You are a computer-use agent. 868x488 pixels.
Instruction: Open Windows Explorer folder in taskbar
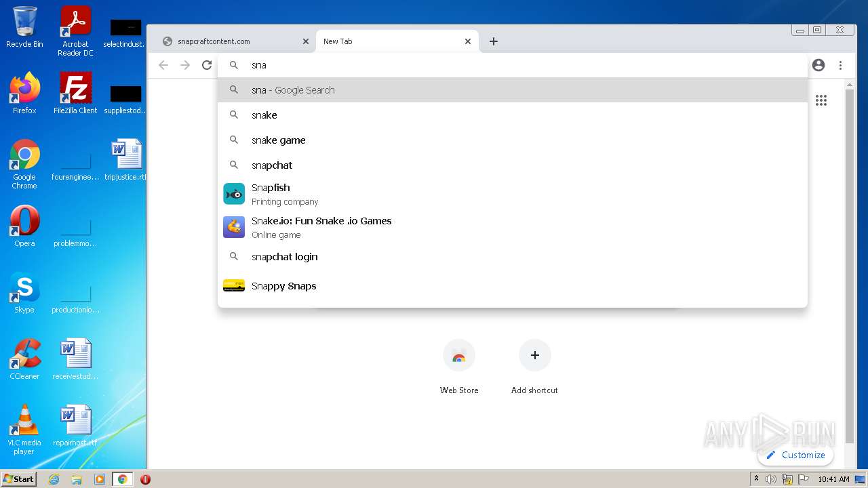[77, 479]
